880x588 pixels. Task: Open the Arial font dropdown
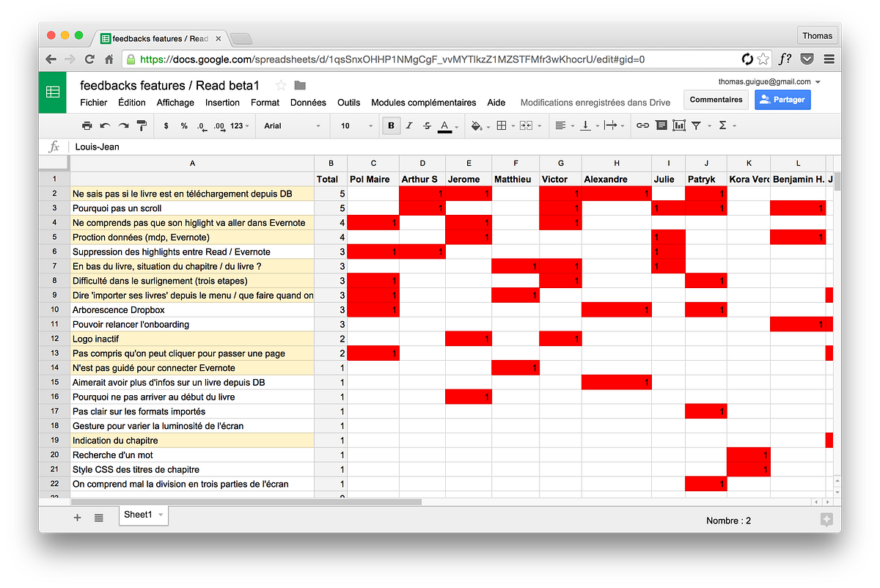(x=292, y=126)
